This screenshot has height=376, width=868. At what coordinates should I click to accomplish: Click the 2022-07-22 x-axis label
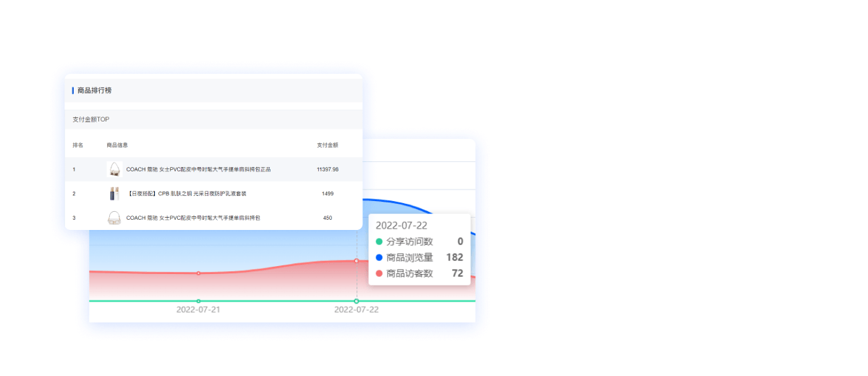click(357, 309)
